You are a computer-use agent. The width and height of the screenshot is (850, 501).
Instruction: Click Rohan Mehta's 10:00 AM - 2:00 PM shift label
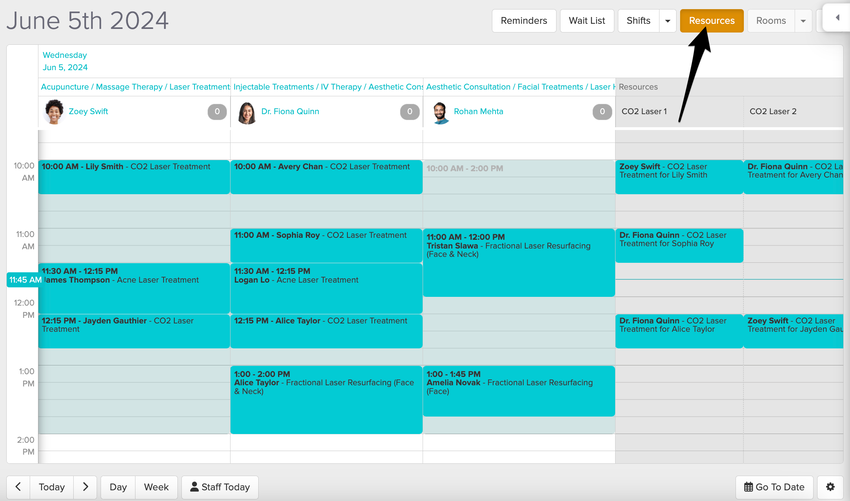click(x=465, y=169)
